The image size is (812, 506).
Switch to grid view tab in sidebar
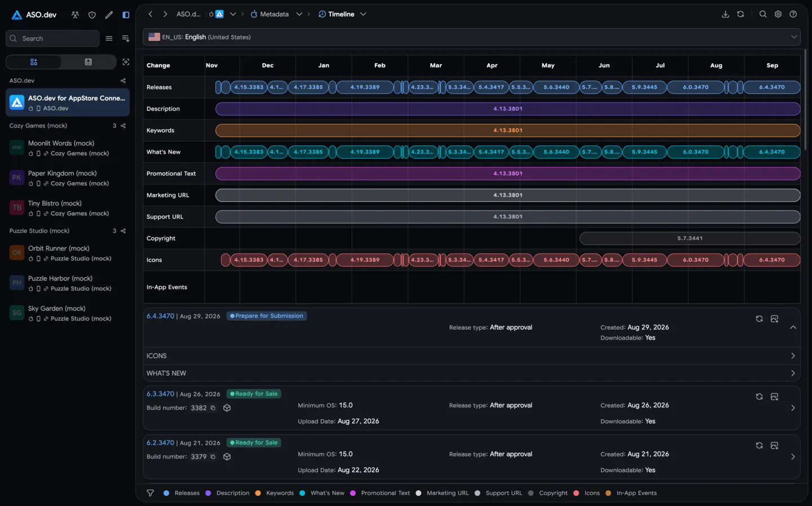pos(34,62)
